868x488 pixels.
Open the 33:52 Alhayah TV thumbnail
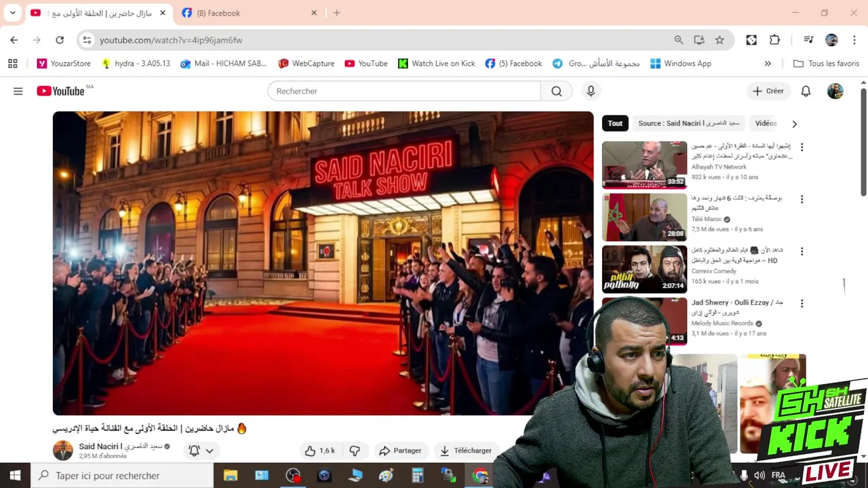tap(644, 165)
